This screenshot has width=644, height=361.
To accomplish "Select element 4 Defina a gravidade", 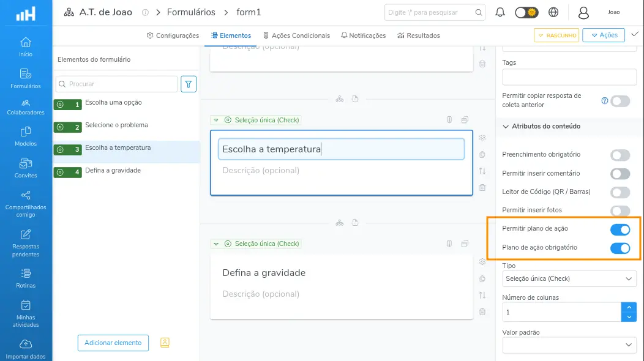I will (x=126, y=172).
